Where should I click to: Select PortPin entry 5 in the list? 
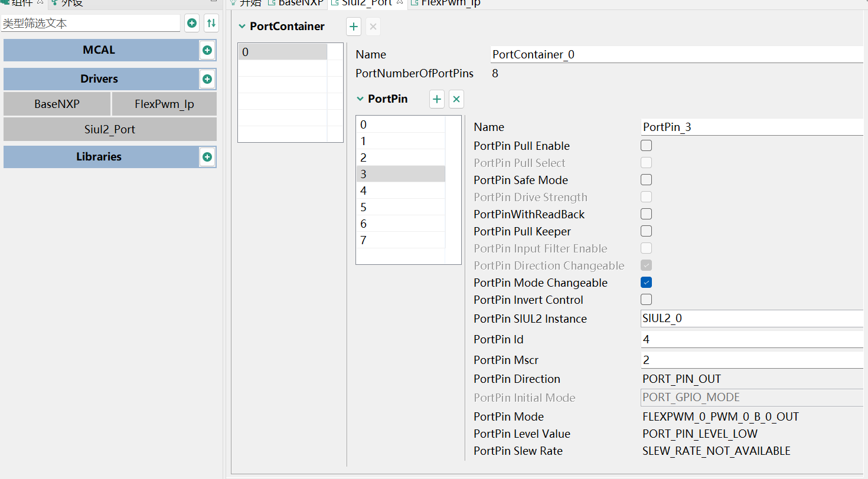[401, 206]
